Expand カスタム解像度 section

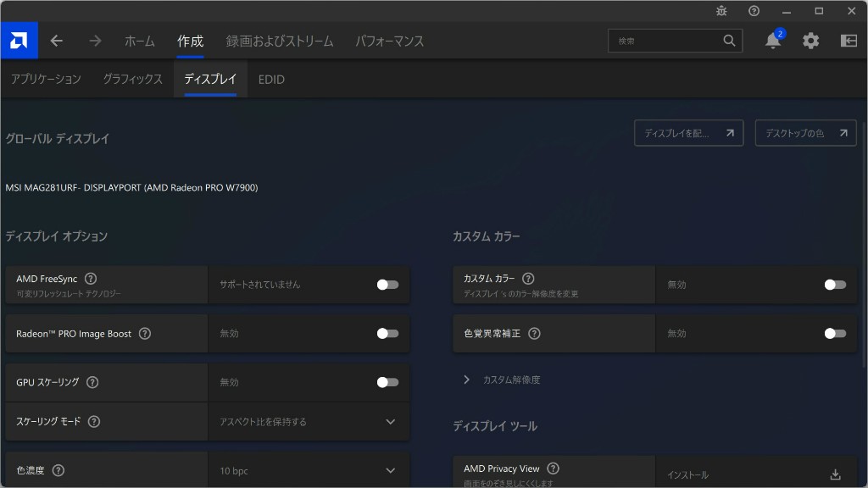[502, 380]
